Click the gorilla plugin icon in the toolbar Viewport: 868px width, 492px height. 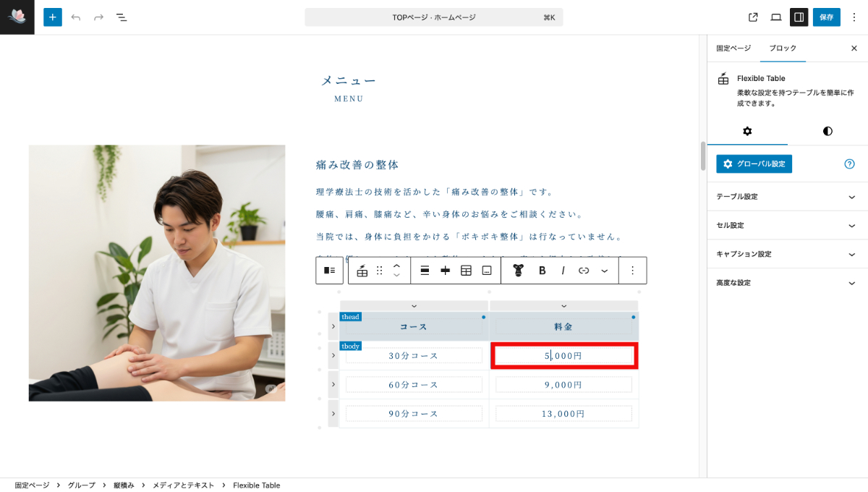519,269
